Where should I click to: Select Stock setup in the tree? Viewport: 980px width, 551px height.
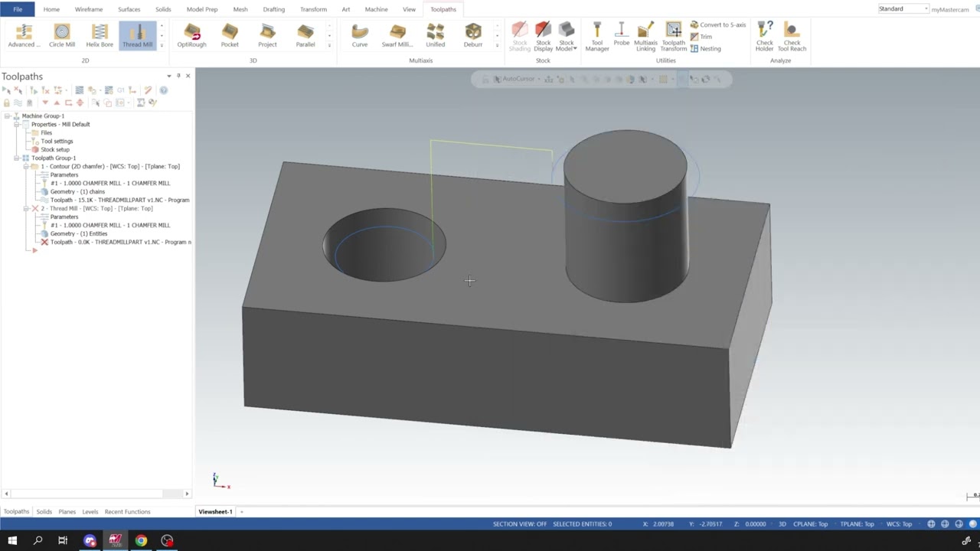[x=55, y=149]
